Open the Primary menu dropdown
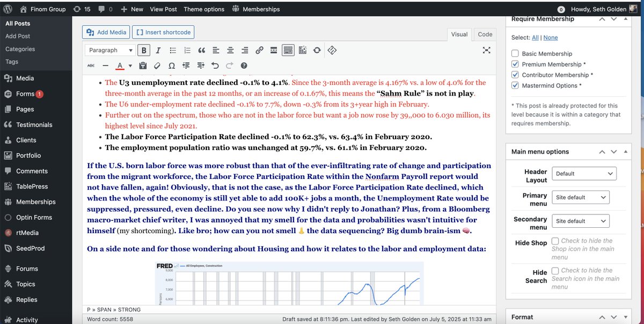The width and height of the screenshot is (644, 324). point(581,198)
